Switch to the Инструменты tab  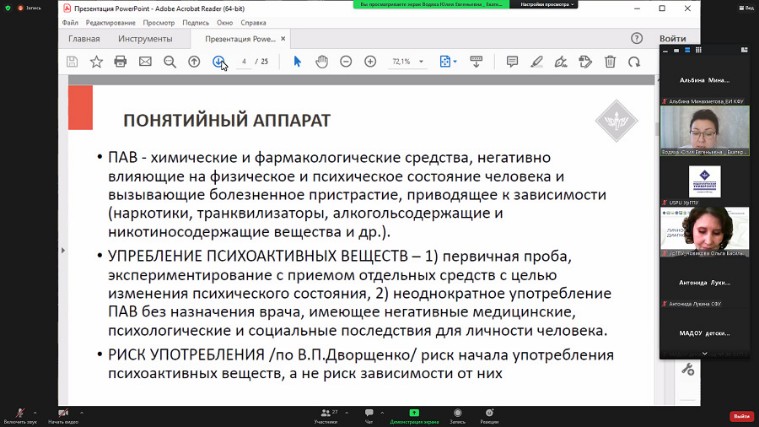click(x=145, y=39)
